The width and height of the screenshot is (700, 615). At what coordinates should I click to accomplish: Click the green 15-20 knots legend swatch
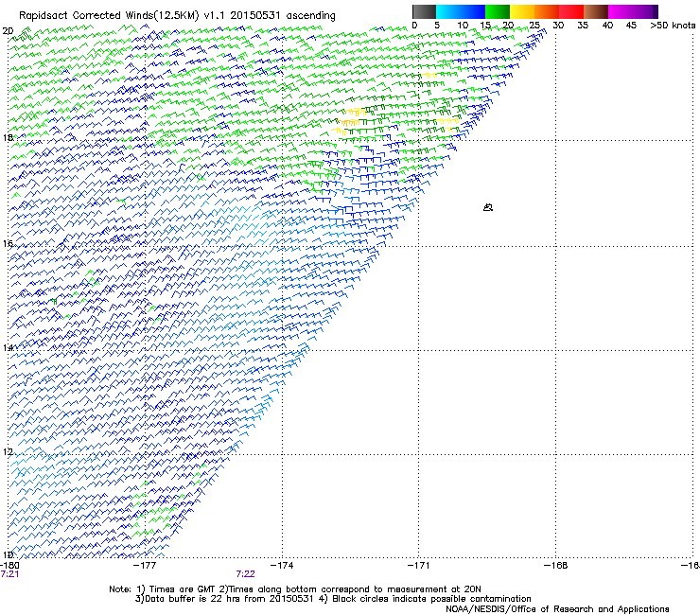(498, 11)
